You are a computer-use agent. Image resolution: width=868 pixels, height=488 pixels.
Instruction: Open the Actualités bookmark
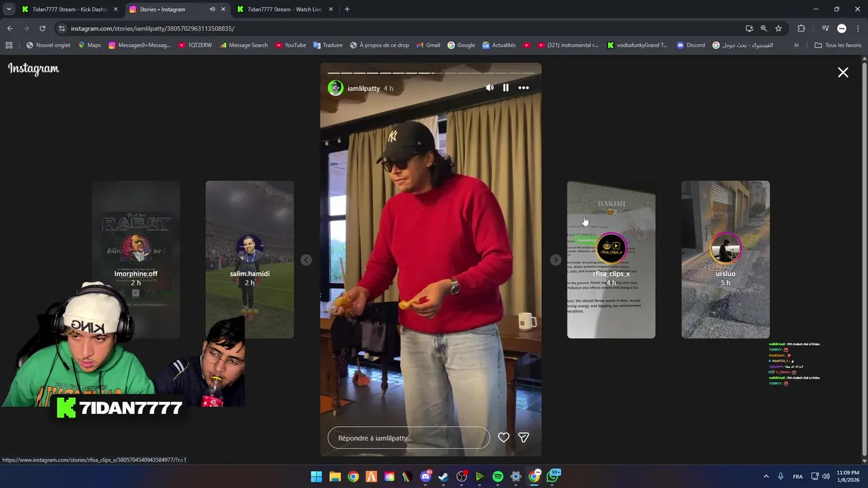(498, 45)
